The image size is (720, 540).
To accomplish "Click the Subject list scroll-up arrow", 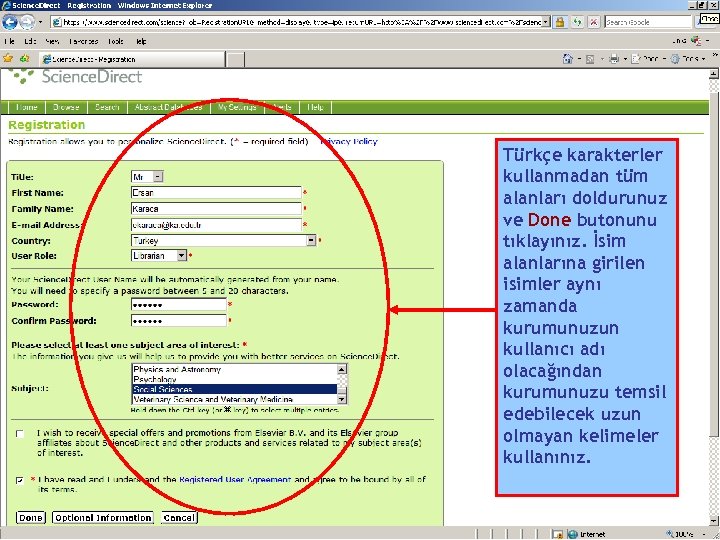I will coord(342,369).
